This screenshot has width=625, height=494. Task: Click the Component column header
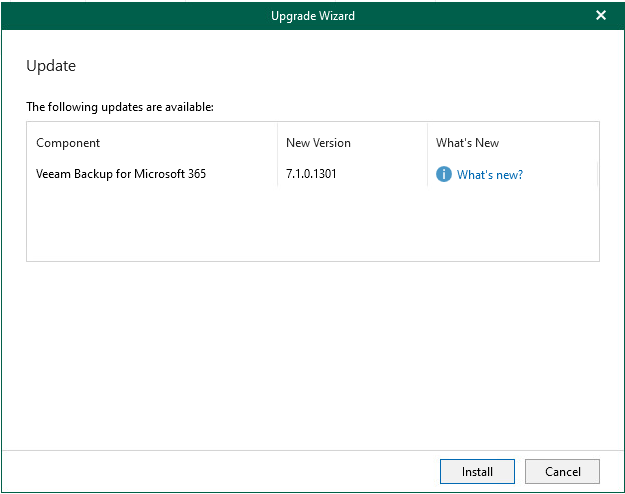(68, 143)
